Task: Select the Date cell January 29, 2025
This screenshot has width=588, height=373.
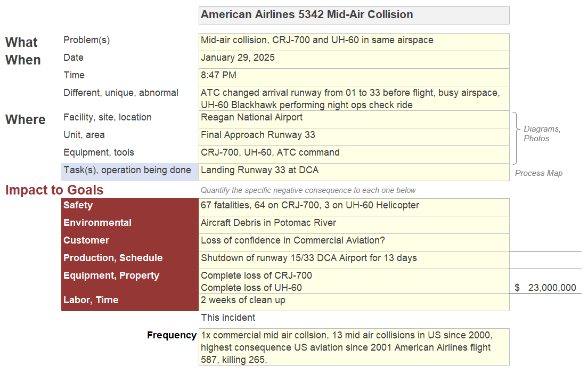Action: 354,60
